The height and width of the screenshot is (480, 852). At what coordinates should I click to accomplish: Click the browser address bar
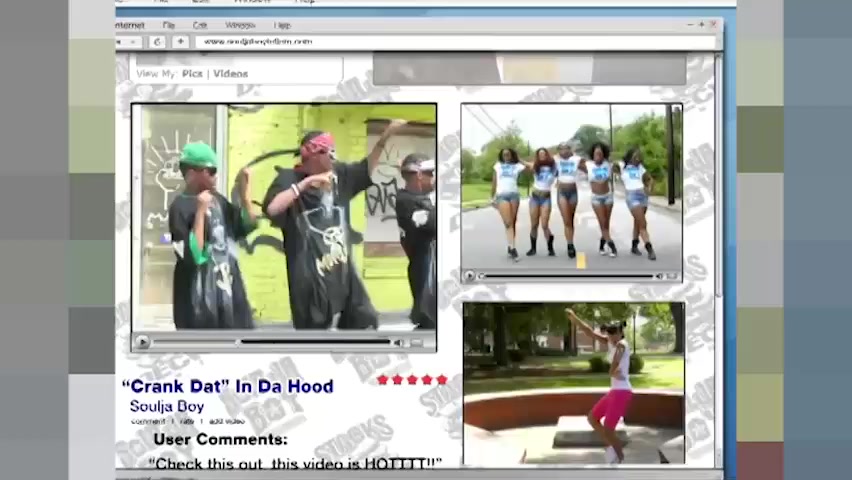(x=455, y=42)
